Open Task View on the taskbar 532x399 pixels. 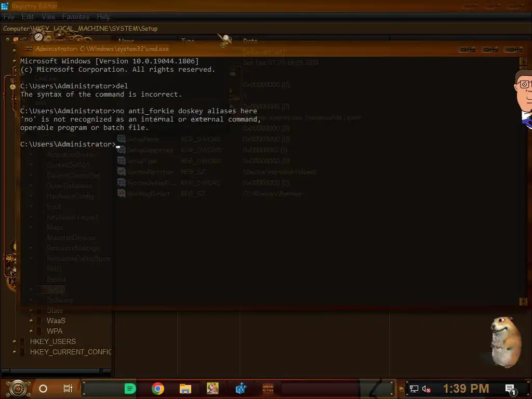point(68,389)
